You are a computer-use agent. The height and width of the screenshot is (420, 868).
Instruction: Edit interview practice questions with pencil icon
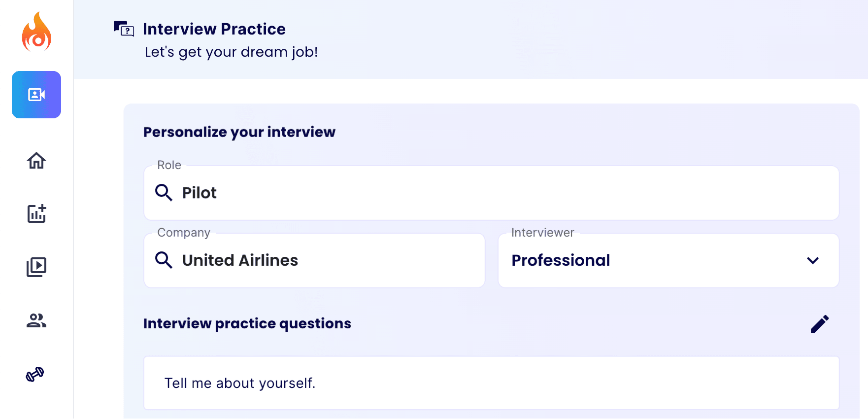click(x=820, y=324)
